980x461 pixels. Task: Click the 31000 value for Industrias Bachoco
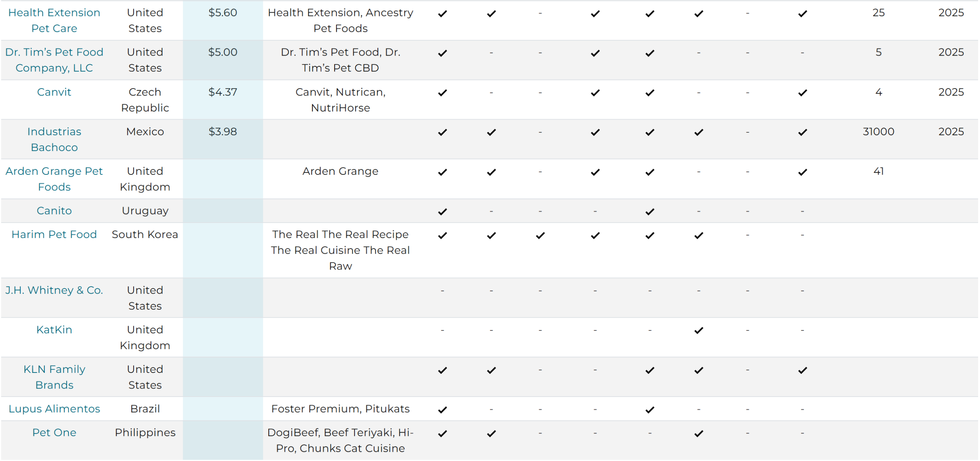click(879, 132)
